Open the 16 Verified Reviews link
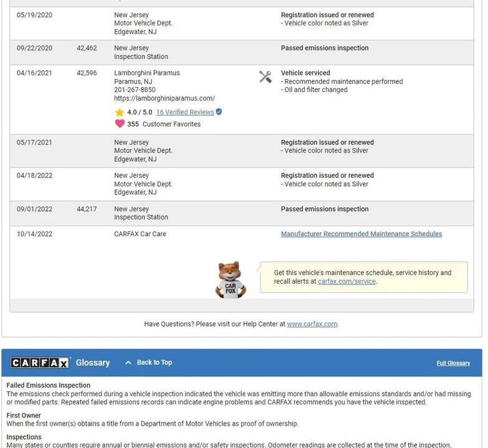Viewport: 488px width, 448px height. tap(185, 112)
